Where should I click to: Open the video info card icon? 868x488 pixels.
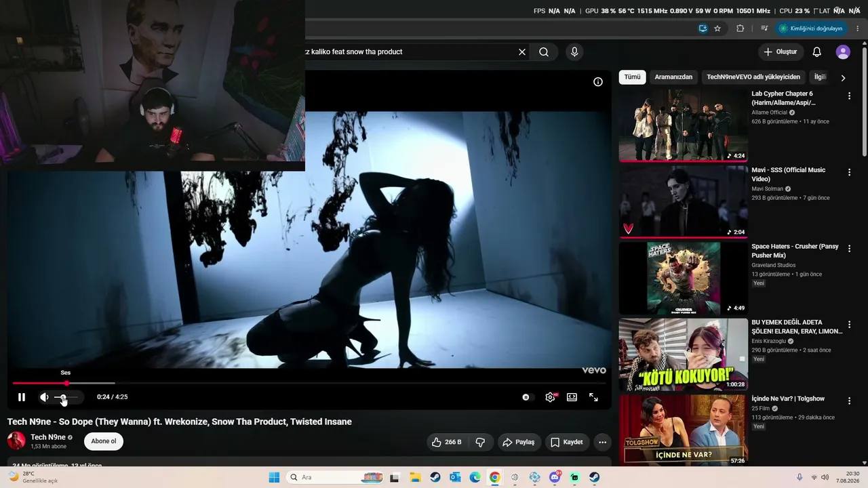(598, 82)
